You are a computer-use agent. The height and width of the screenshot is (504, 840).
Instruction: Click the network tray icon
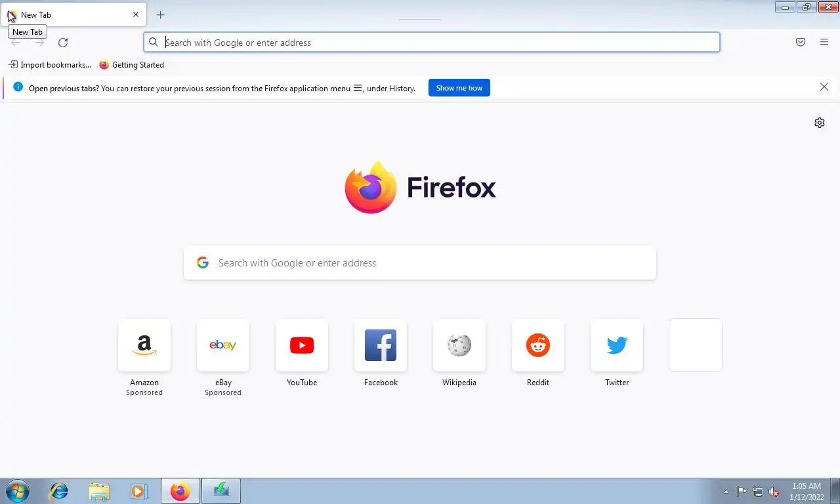tap(758, 492)
